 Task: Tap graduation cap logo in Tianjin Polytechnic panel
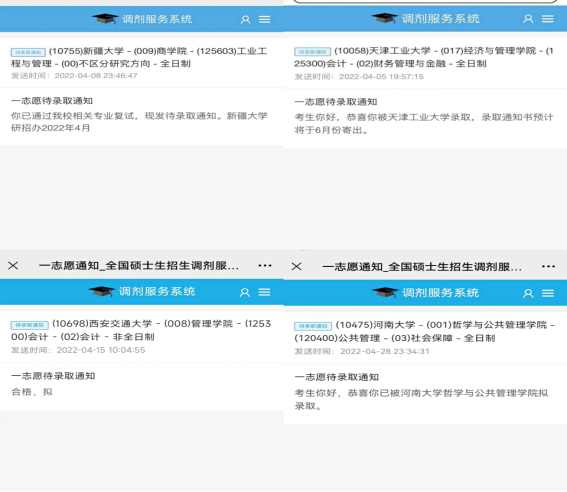coord(385,18)
